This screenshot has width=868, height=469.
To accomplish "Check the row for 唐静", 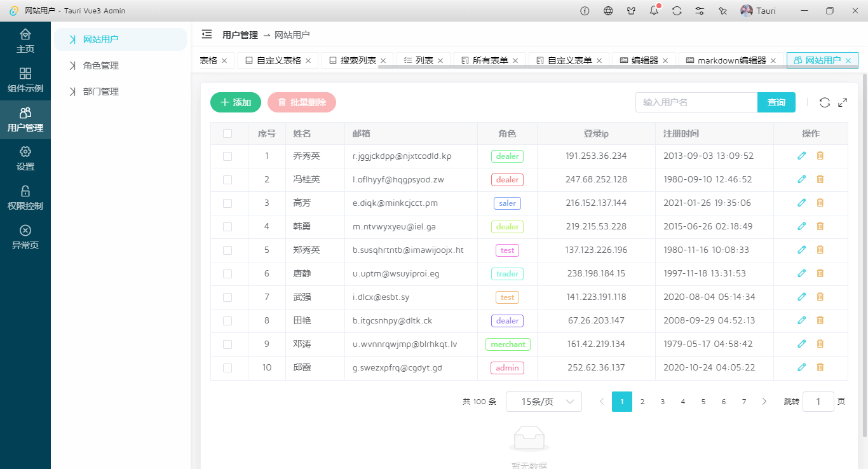I will (x=227, y=274).
